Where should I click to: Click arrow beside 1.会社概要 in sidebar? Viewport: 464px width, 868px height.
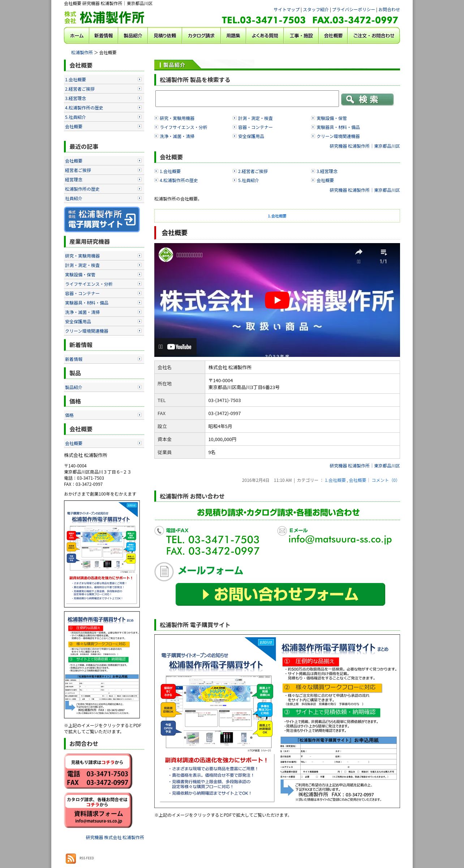(139, 79)
